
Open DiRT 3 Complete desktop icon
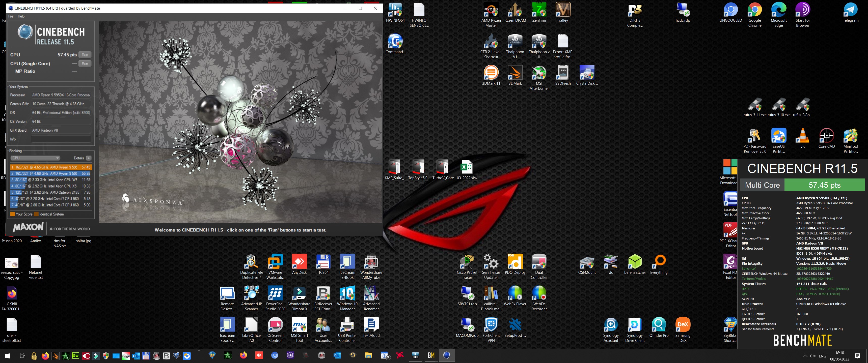point(635,15)
